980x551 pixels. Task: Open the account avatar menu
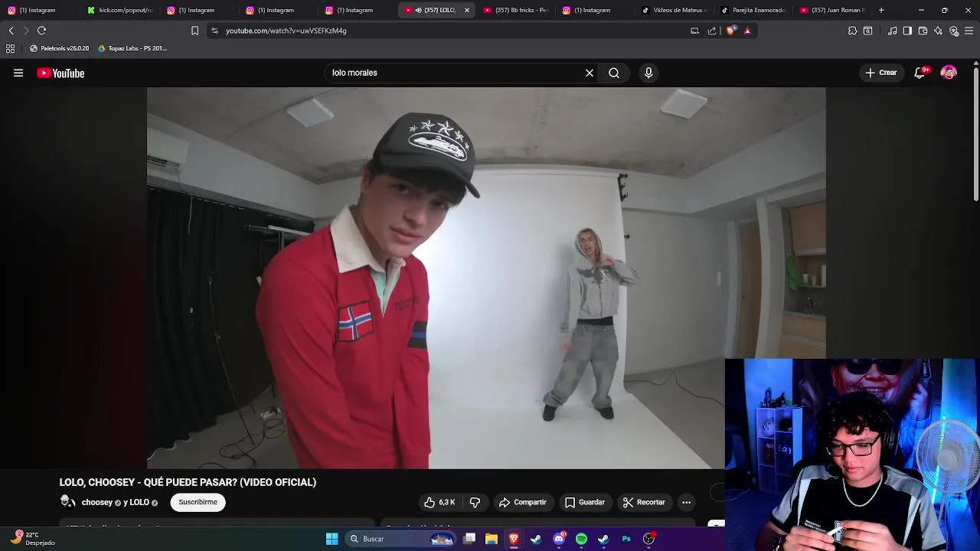pos(949,73)
